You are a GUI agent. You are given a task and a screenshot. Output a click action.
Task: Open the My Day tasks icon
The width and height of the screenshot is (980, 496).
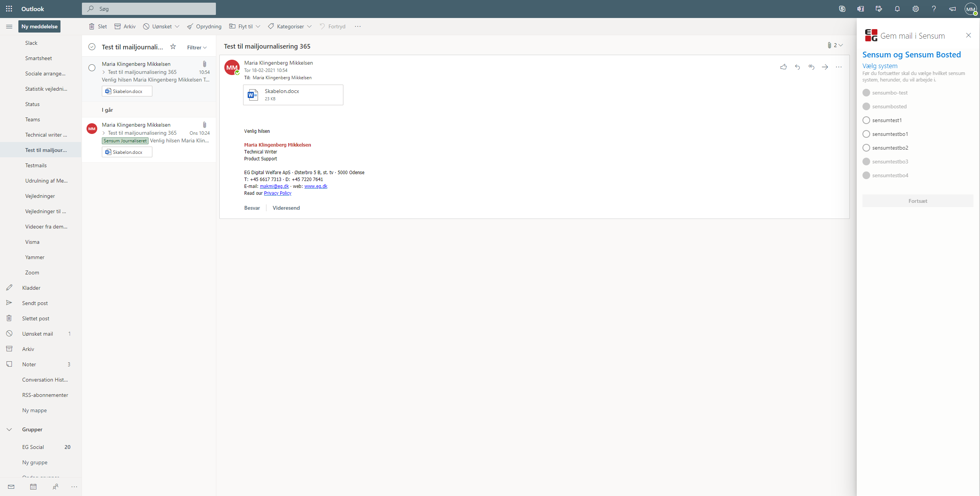coord(879,9)
